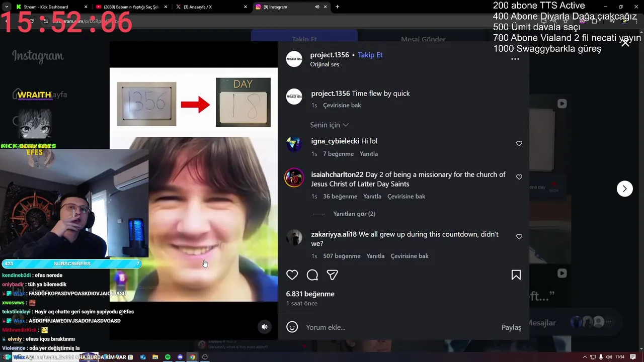Open the emoji picker in the comment box

292,327
